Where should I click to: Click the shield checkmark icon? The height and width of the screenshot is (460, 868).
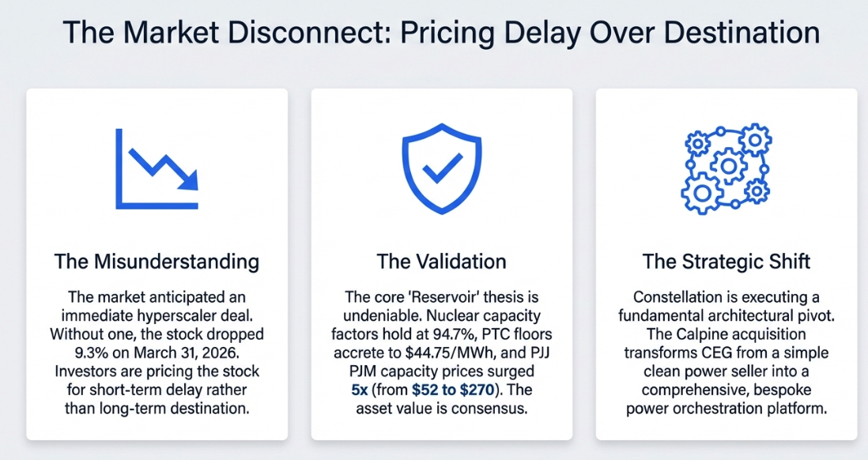click(x=441, y=168)
